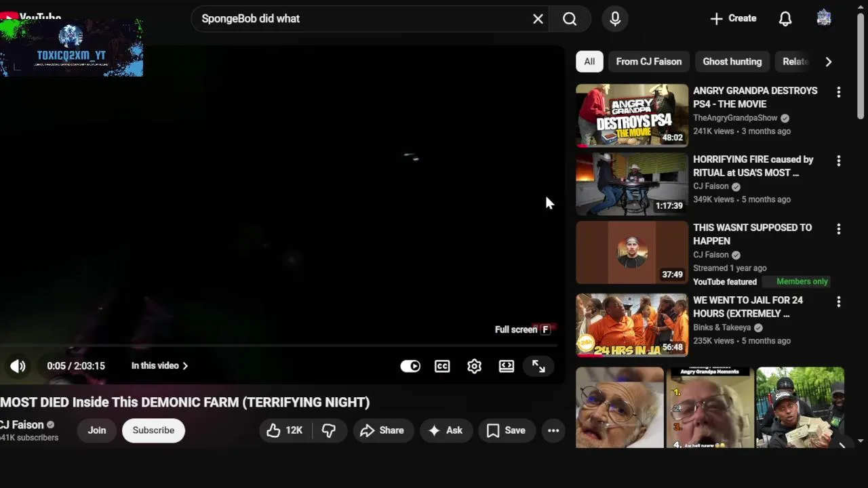Mute the video volume
This screenshot has width=868, height=488.
pyautogui.click(x=18, y=366)
